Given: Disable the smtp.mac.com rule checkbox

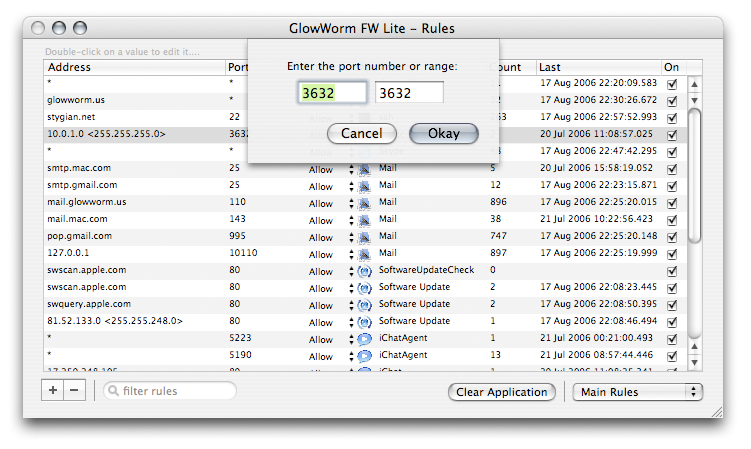Looking at the screenshot, I should click(x=672, y=169).
